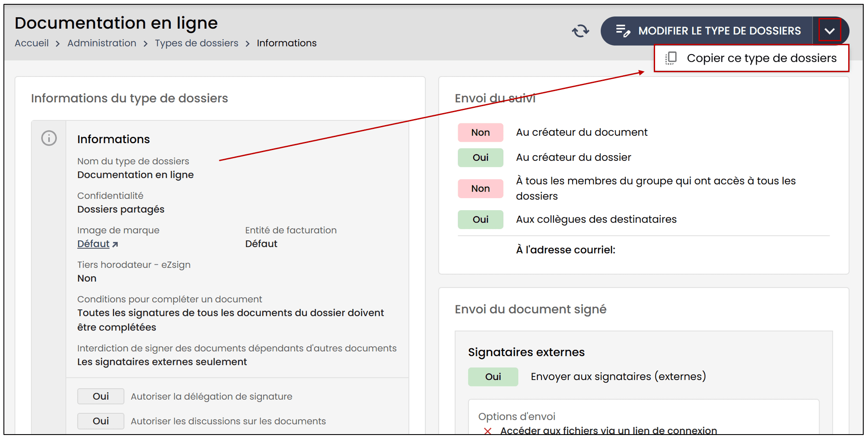Toggle Oui badge for Aux collègues des destinataires

480,219
